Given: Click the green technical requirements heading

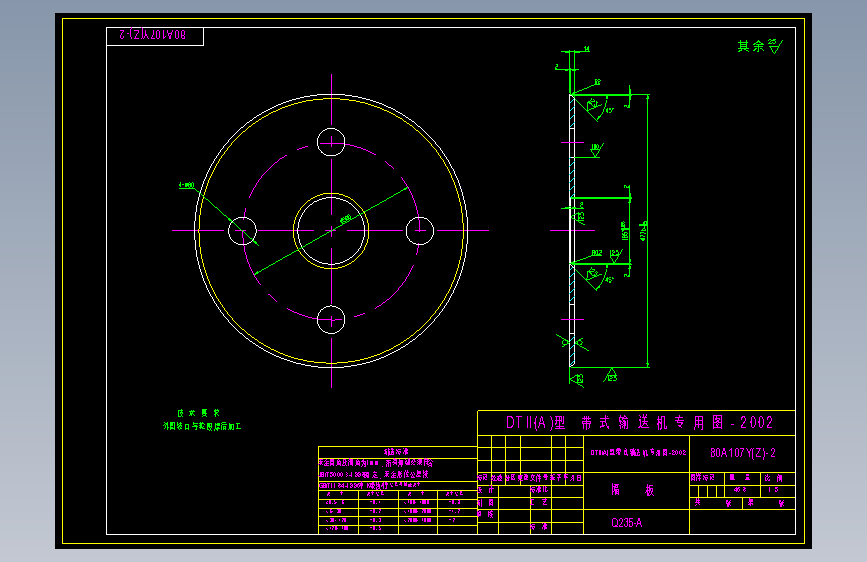Looking at the screenshot, I should pyautogui.click(x=199, y=413).
